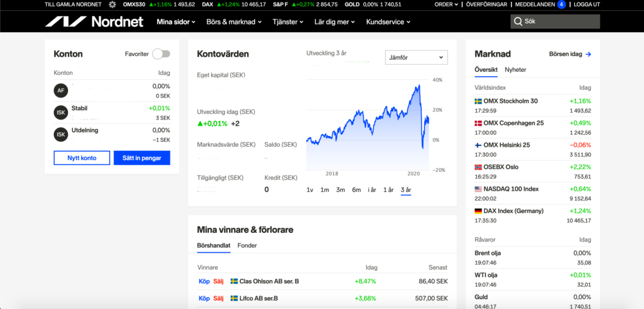Click the AF account avatar
The image size is (644, 309).
[61, 91]
